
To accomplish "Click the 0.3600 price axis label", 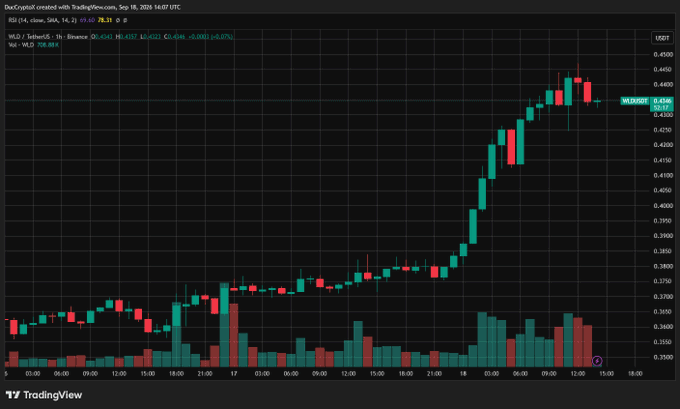I will point(663,327).
